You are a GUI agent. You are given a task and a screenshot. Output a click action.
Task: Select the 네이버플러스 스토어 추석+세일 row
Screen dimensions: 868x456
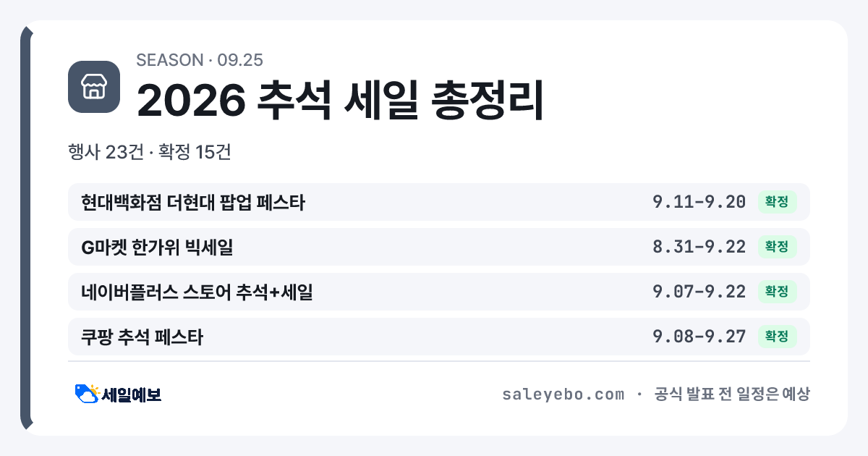click(x=439, y=292)
